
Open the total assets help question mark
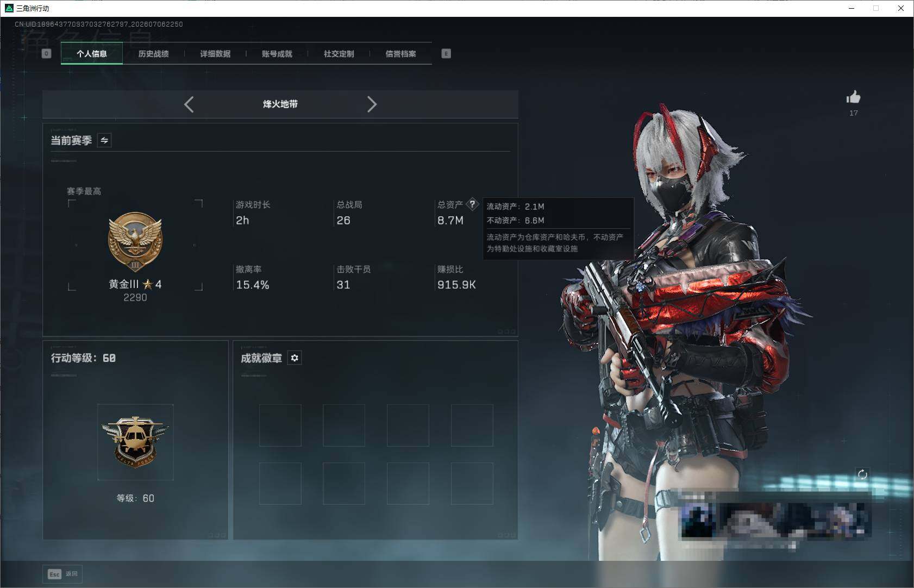click(x=472, y=204)
